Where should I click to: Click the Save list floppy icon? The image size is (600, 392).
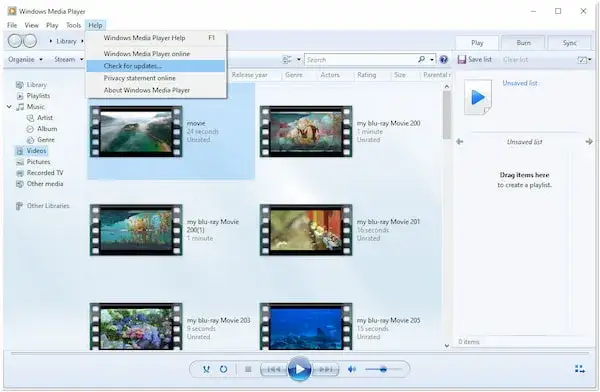pyautogui.click(x=462, y=59)
